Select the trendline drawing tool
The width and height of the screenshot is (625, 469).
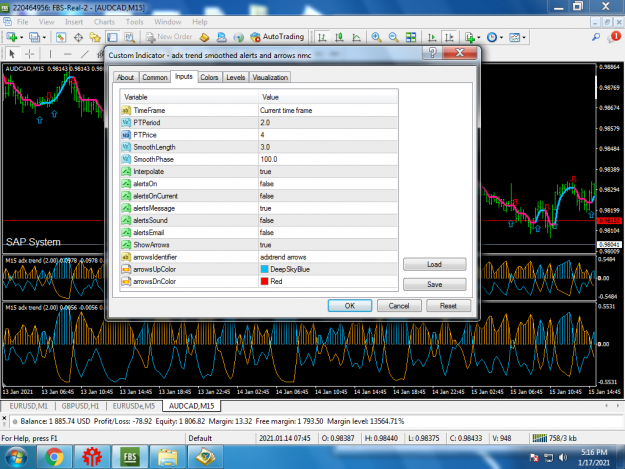85,54
